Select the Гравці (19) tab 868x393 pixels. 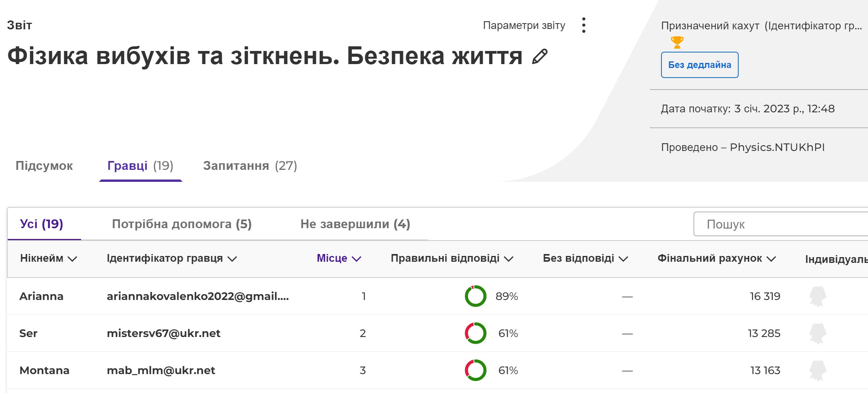[141, 166]
